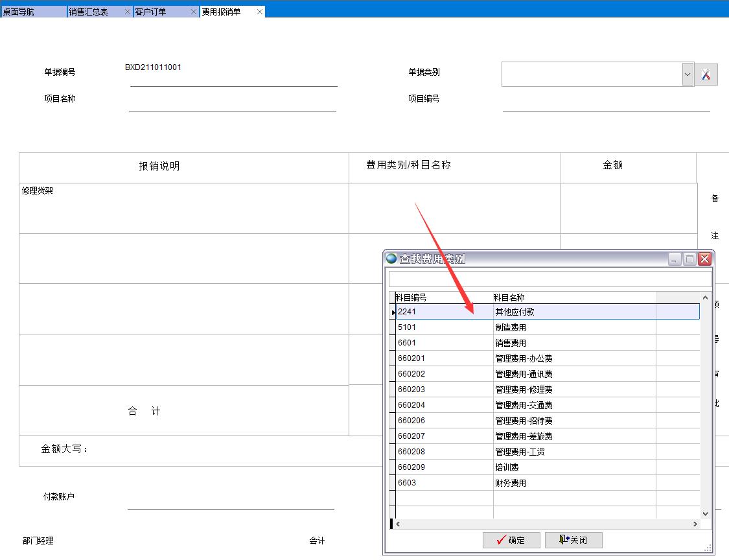Viewport: 729px width, 560px height.
Task: Open the 单据类别 dropdown list
Action: coord(687,73)
